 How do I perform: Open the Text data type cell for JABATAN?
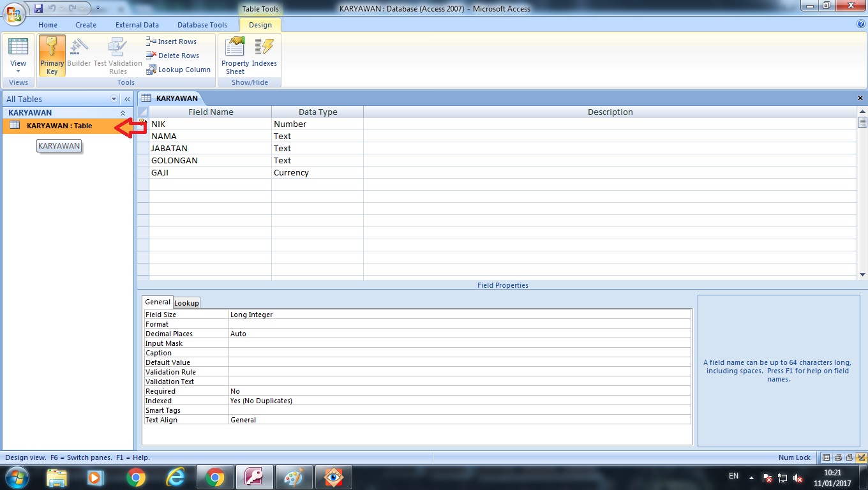[x=317, y=148]
